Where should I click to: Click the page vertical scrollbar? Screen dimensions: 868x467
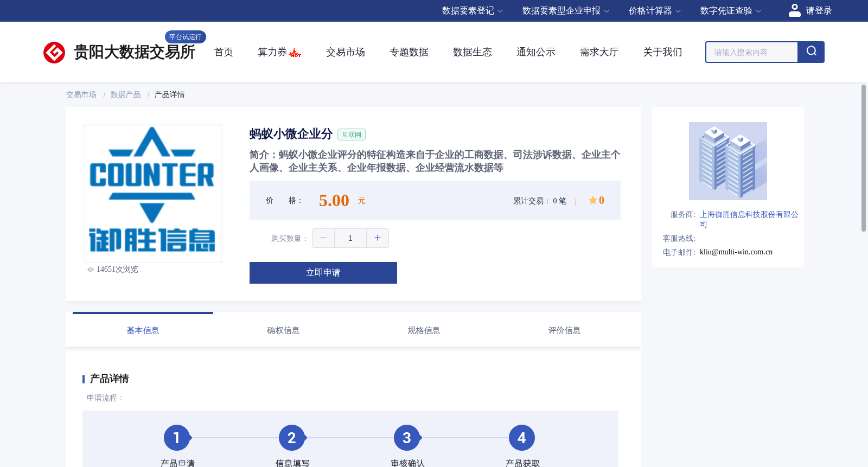tap(864, 158)
